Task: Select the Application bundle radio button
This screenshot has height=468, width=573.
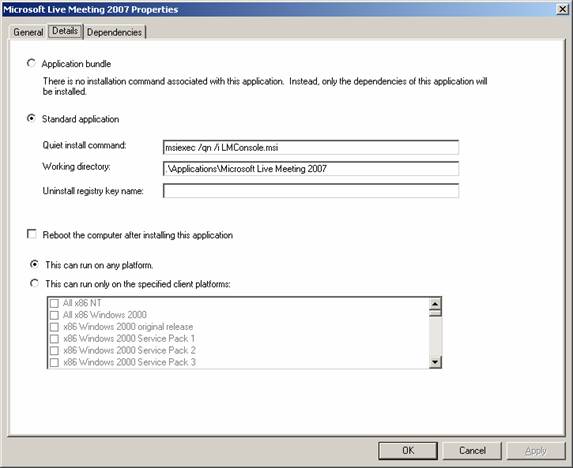Action: [31, 64]
